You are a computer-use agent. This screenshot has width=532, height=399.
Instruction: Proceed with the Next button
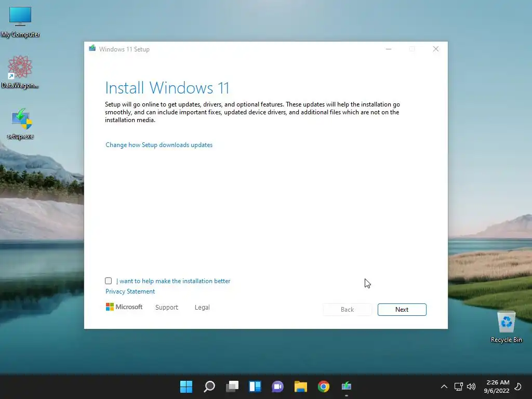[x=402, y=310]
